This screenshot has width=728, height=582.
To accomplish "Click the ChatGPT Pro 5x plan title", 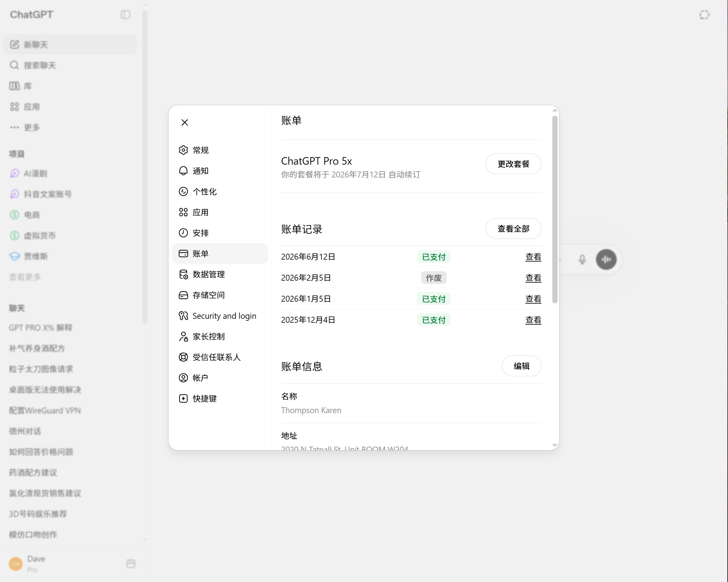I will click(x=317, y=161).
